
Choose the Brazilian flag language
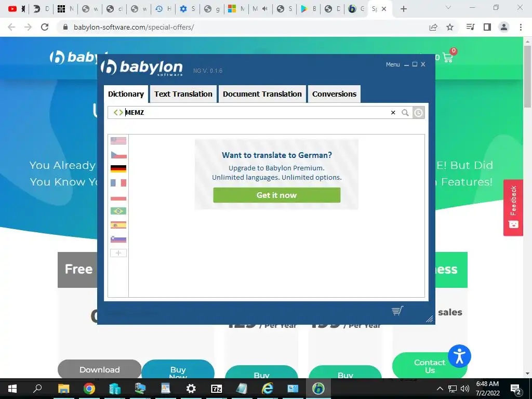coord(118,211)
